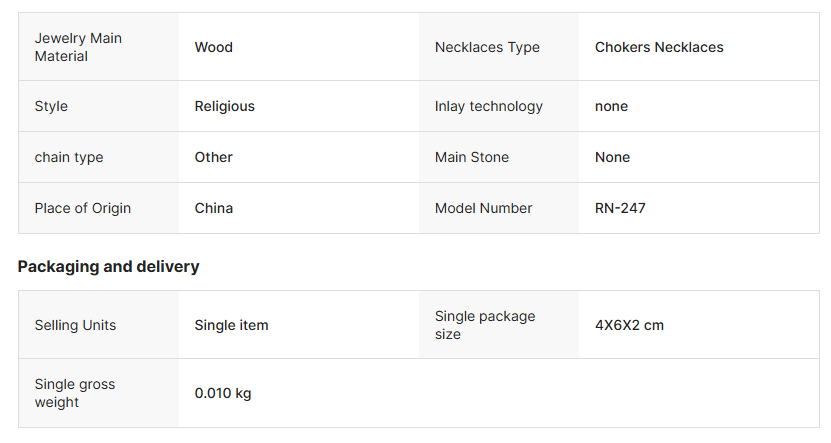
Task: Click the Main Stone label
Action: point(471,157)
